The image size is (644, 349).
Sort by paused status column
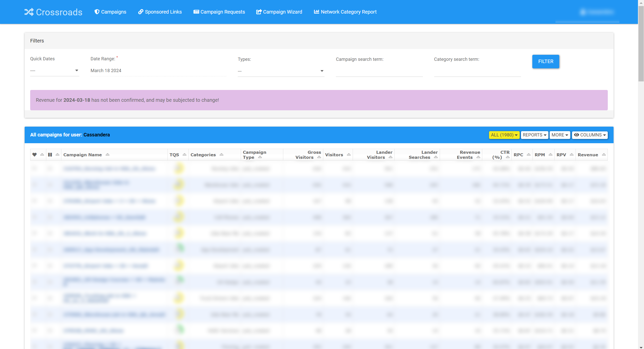[54, 155]
